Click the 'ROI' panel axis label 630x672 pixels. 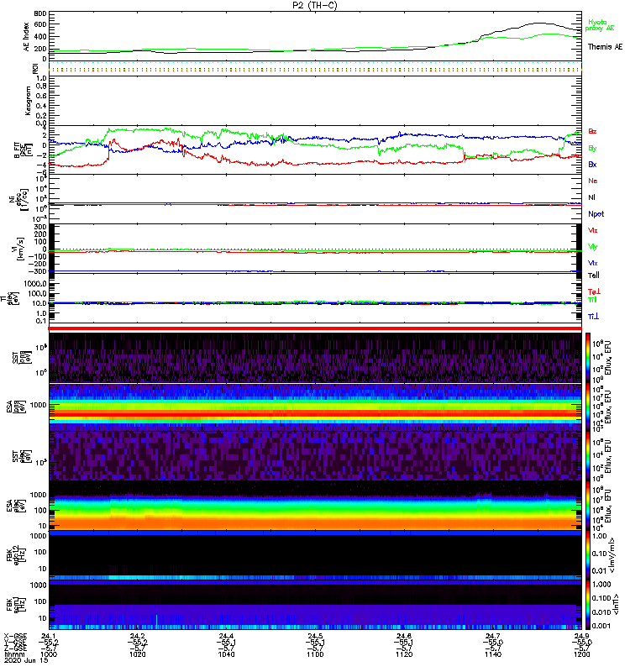click(35, 68)
